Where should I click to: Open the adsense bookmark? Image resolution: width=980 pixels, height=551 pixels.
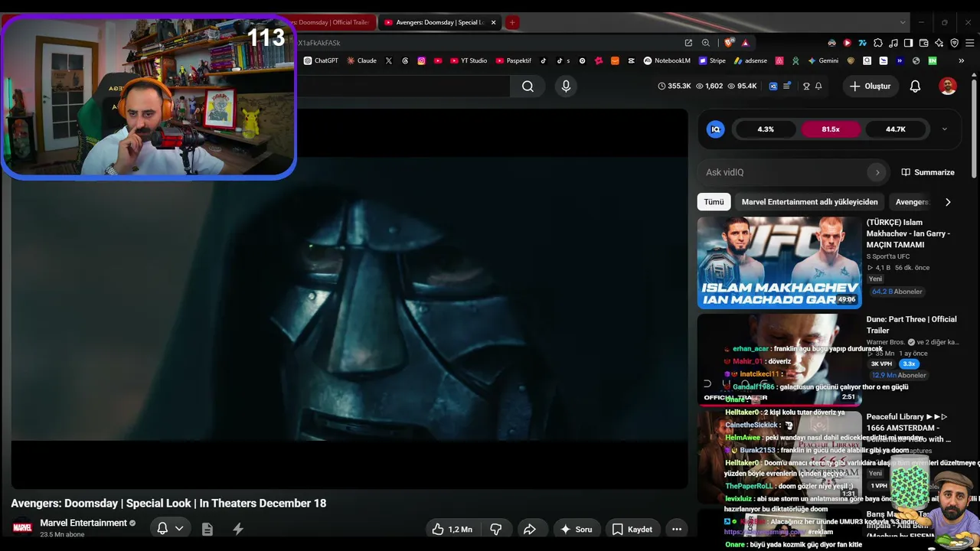click(x=750, y=60)
